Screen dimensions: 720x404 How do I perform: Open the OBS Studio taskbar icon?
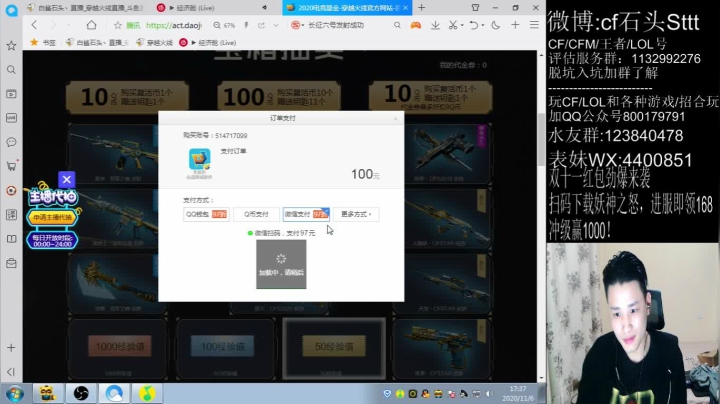[x=81, y=393]
